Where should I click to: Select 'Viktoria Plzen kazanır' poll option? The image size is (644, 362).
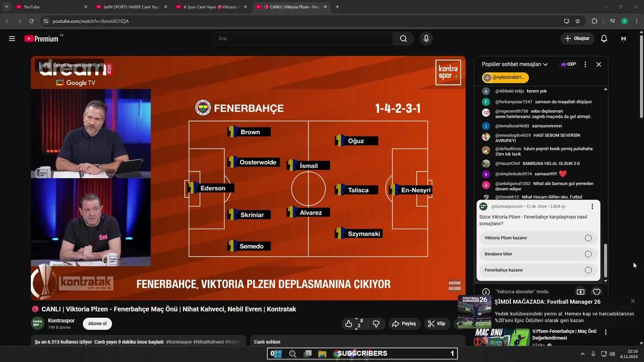point(537,238)
